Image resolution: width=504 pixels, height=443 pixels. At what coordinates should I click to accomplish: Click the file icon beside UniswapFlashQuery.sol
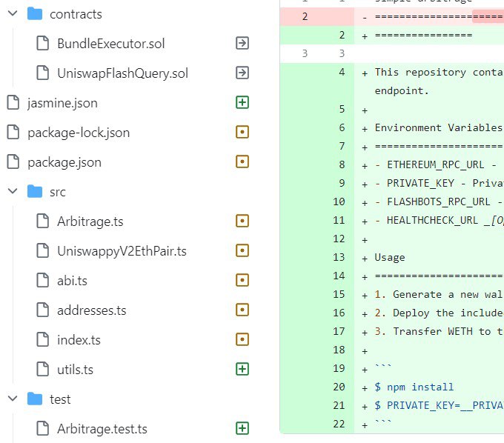click(43, 73)
